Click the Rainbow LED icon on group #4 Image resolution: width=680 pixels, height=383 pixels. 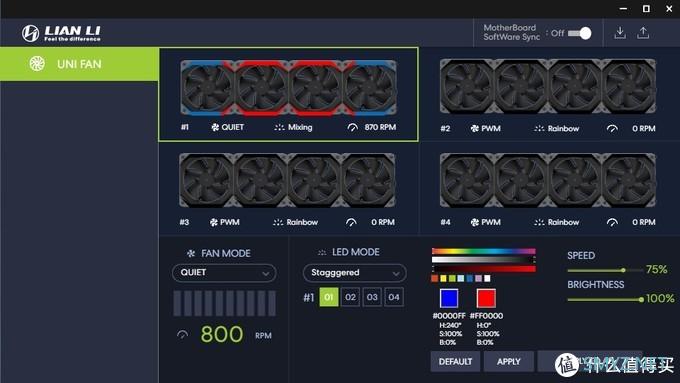[539, 222]
